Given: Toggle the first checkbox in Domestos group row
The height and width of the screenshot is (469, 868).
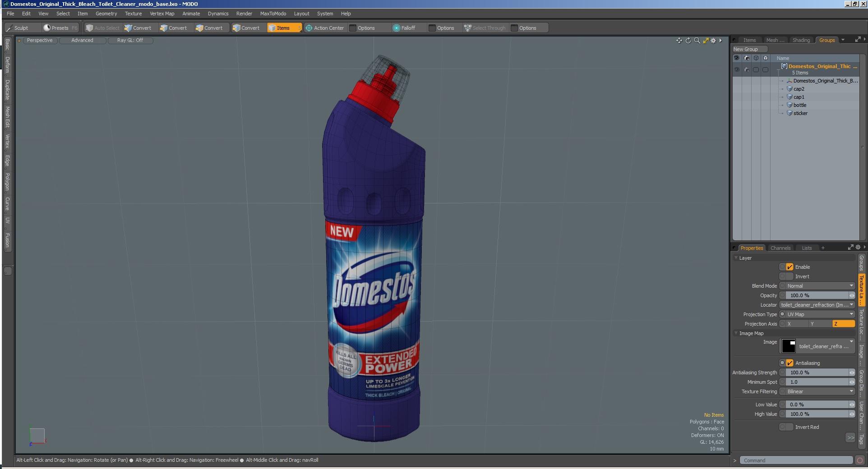Looking at the screenshot, I should 756,69.
